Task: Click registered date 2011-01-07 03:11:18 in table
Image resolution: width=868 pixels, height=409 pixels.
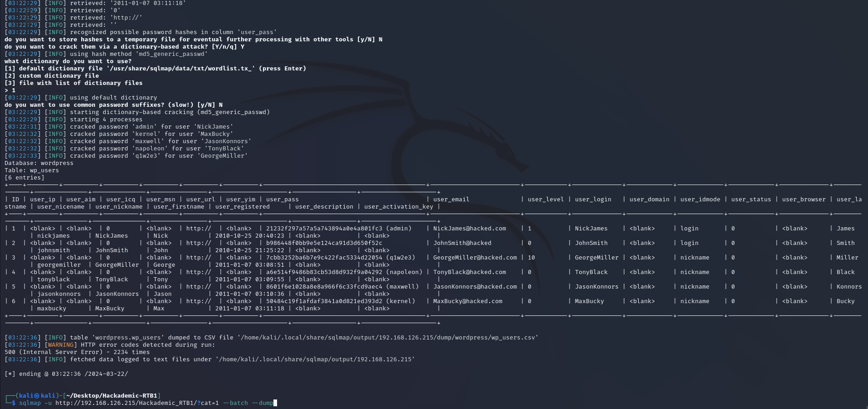Action: tap(249, 309)
